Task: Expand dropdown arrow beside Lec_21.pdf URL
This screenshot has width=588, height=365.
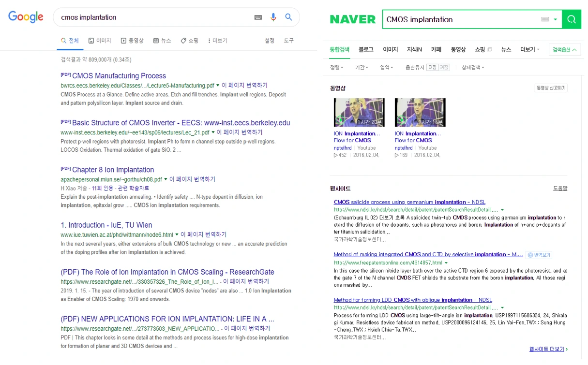Action: [x=212, y=132]
